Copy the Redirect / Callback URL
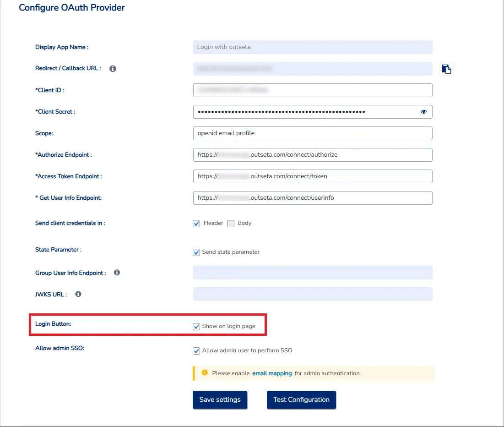This screenshot has height=427, width=504. [x=446, y=69]
